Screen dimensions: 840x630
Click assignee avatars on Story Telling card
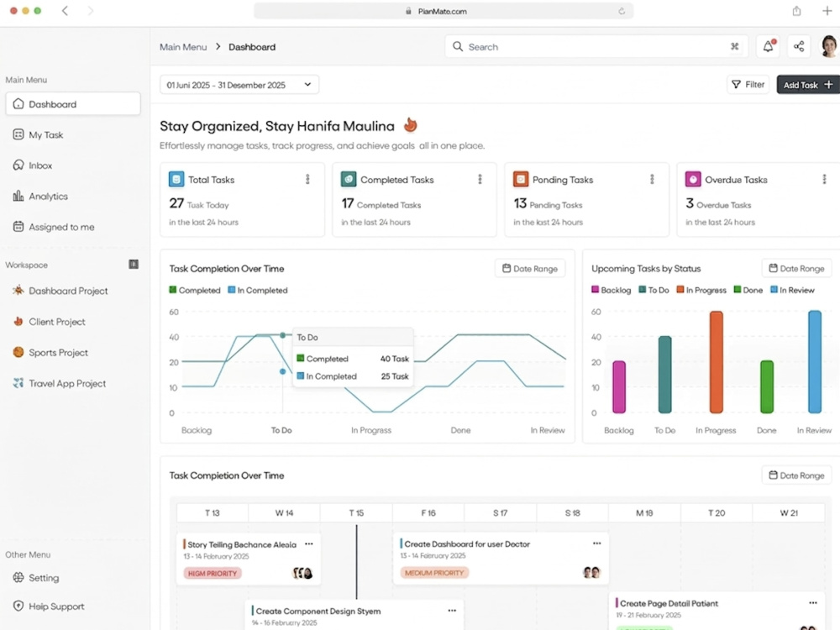pyautogui.click(x=302, y=573)
